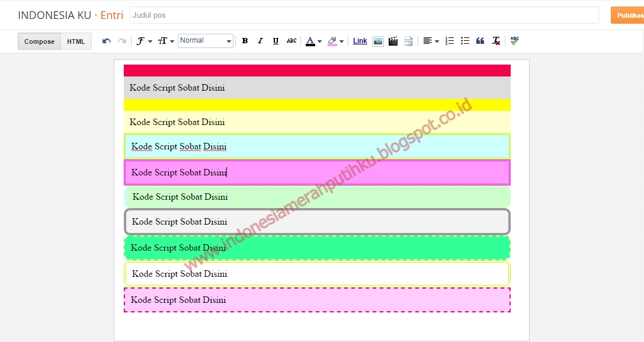Switch to Compose mode
Screen dimensions: 644x342
pyautogui.click(x=40, y=41)
